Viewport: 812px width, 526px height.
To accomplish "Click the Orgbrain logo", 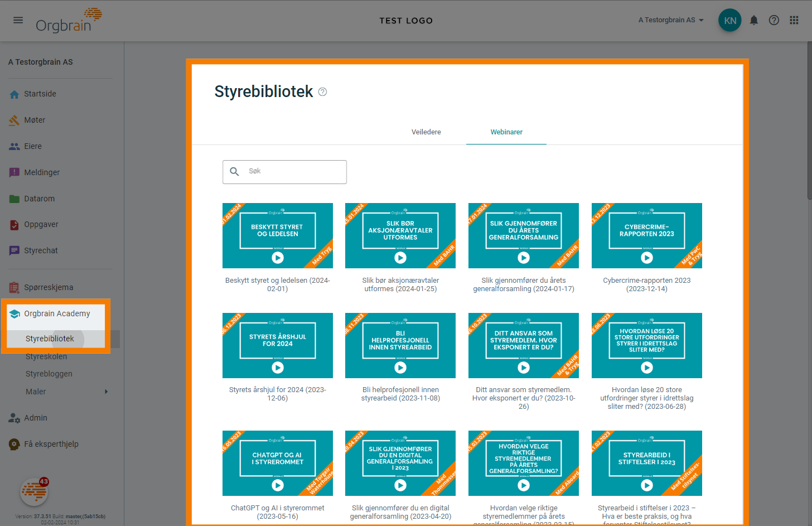I will tap(68, 21).
